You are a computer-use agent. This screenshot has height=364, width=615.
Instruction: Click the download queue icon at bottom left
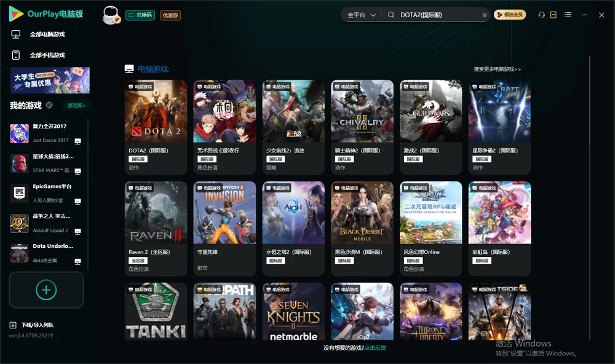(x=13, y=325)
